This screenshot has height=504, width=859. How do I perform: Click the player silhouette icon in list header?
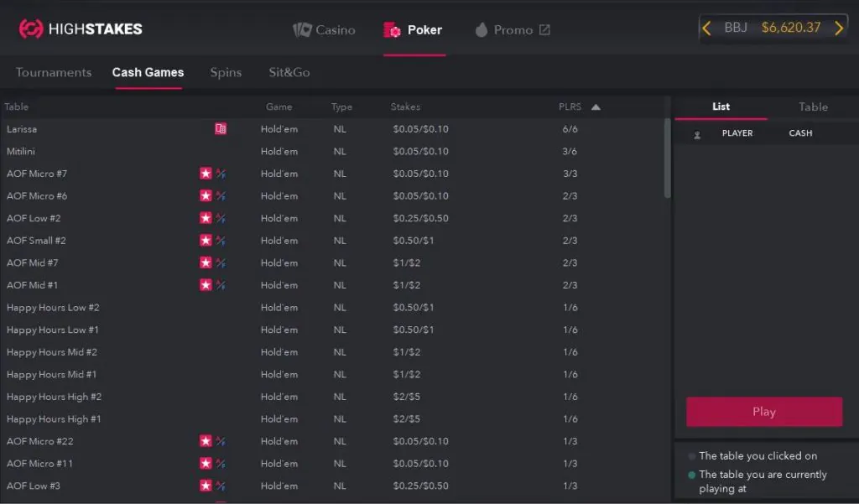(x=697, y=134)
